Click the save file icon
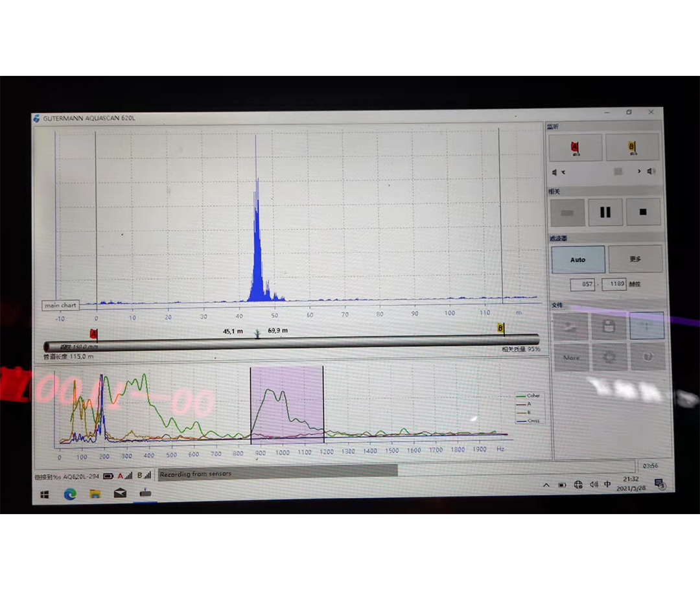 [609, 326]
